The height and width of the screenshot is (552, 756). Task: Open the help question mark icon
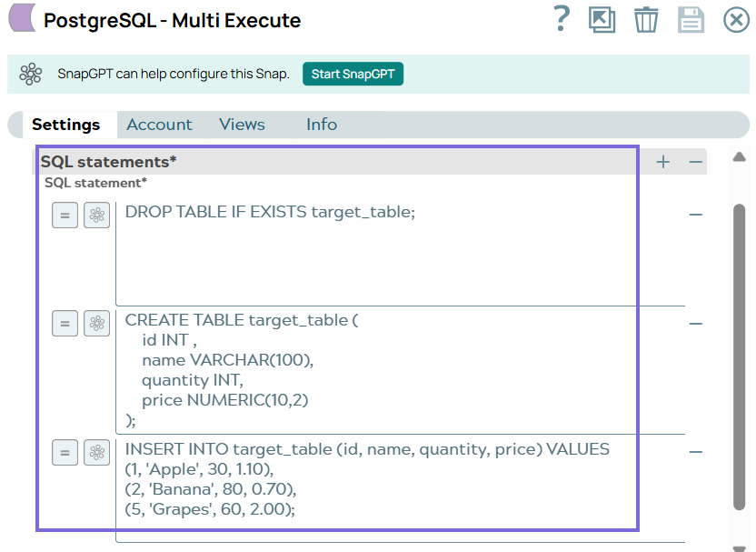click(x=562, y=19)
